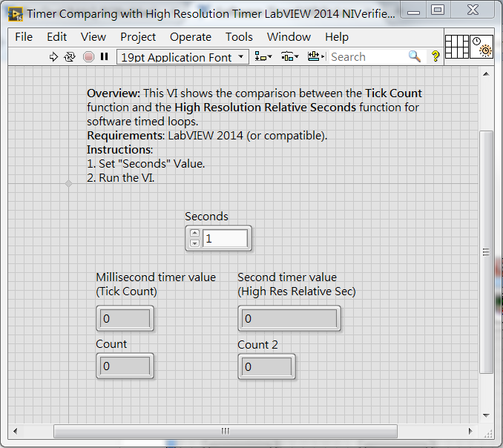Maximize the LabVIEW window
Screen dimensions: 503x448
tap(438, 10)
